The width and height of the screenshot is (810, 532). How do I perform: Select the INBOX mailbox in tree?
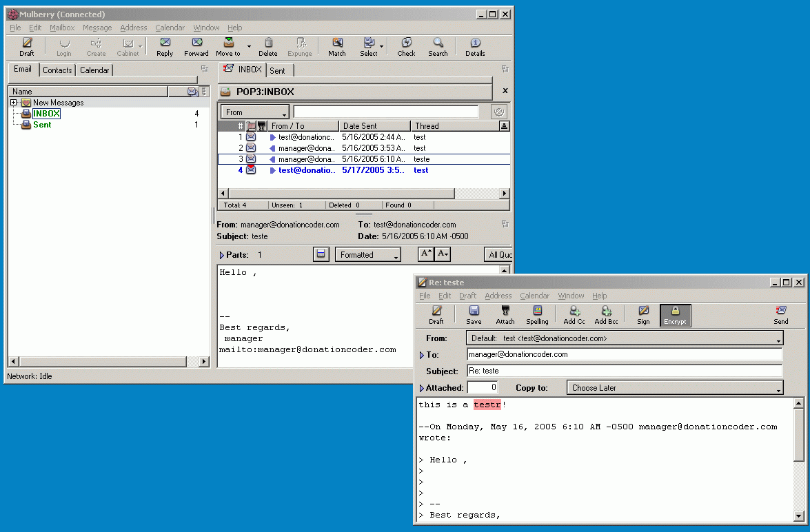[x=46, y=114]
